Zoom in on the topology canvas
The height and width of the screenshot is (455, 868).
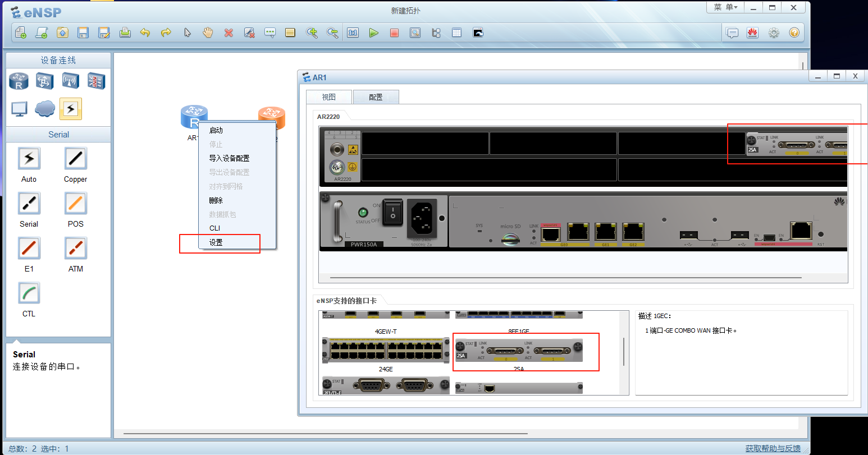tap(312, 33)
